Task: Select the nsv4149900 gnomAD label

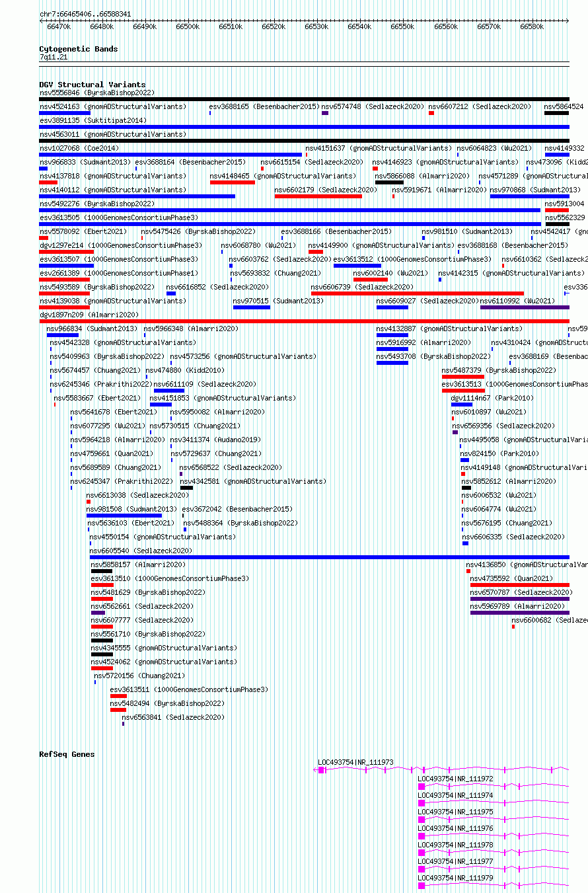Action: pos(381,245)
